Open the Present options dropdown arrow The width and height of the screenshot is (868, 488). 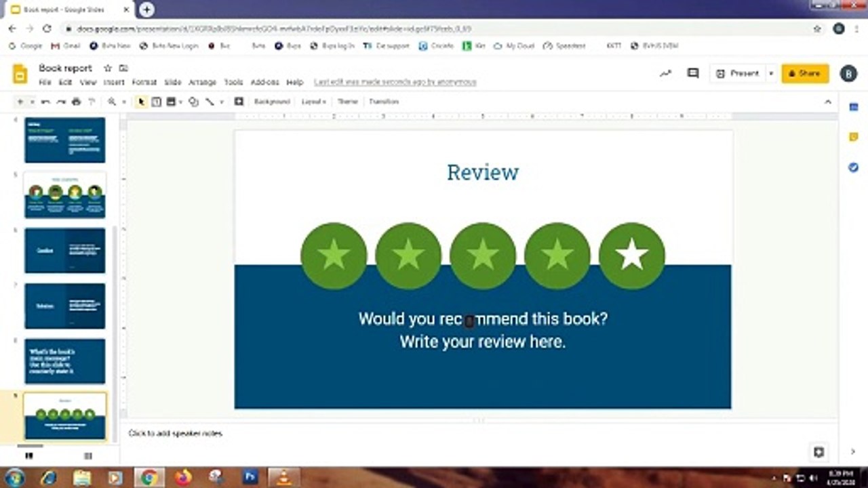(x=770, y=73)
